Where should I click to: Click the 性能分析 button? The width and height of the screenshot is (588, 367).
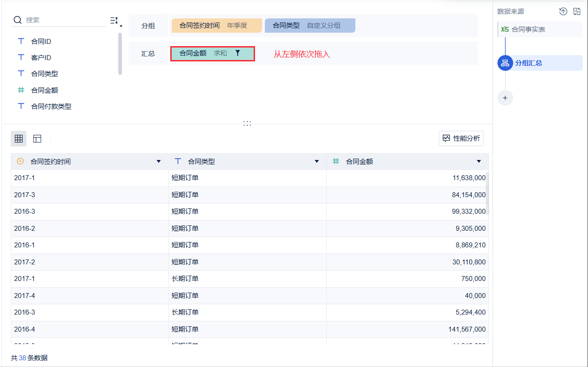[x=461, y=138]
